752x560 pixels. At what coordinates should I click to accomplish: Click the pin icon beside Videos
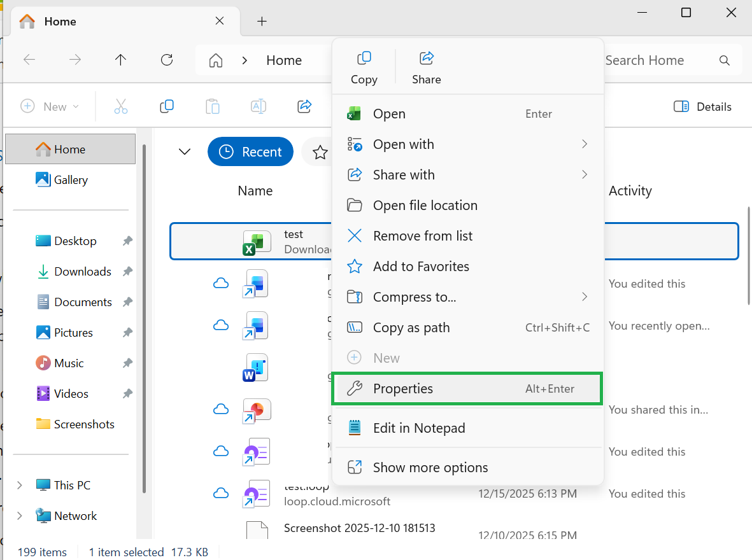click(x=127, y=394)
